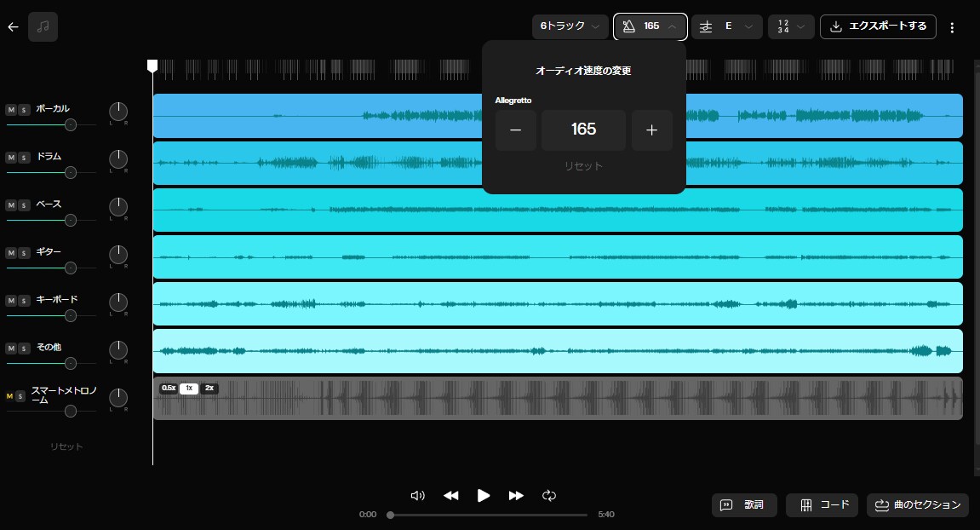Solo the ボーカル track
This screenshot has height=530, width=980.
pyautogui.click(x=24, y=110)
